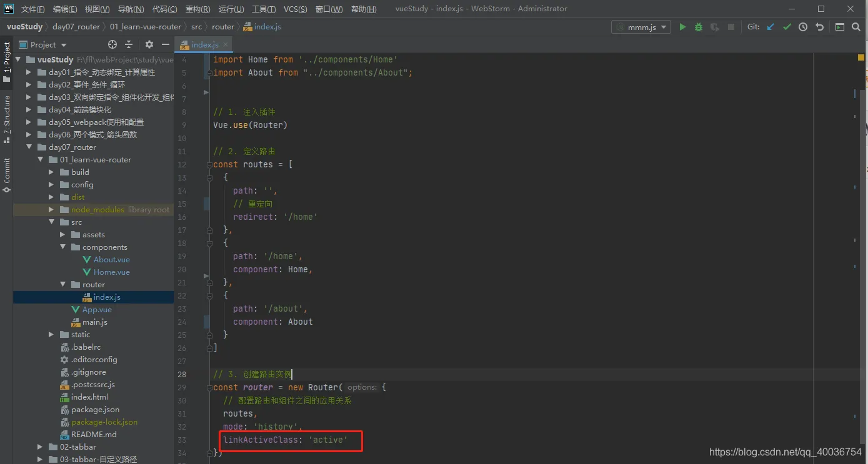Select App.vue in project tree
The width and height of the screenshot is (868, 464).
click(97, 310)
